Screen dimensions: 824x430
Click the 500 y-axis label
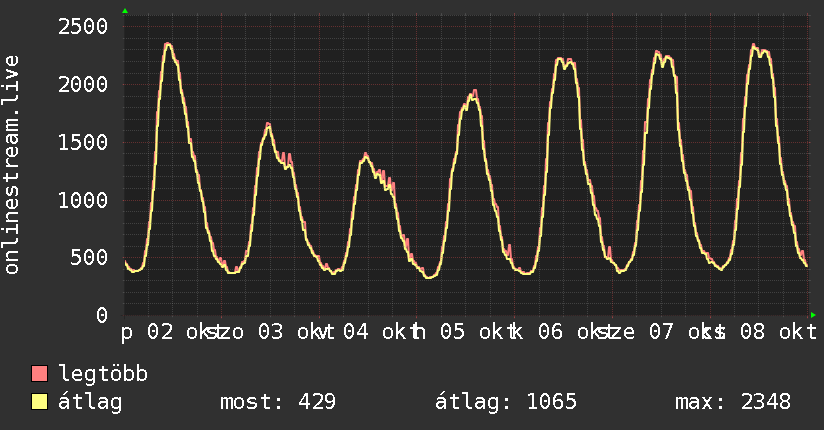pos(89,258)
